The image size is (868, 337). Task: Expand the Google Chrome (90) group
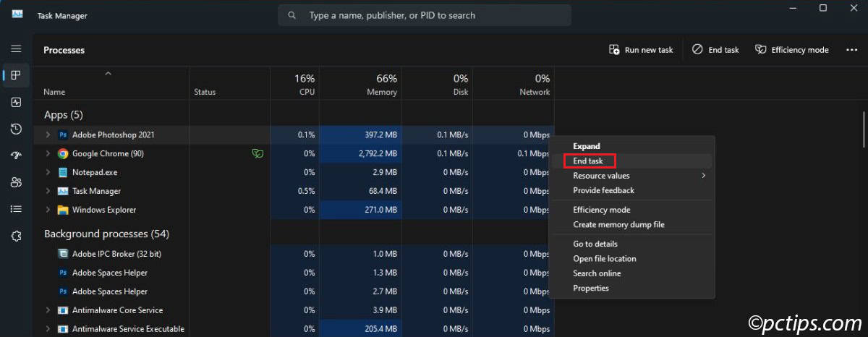(48, 153)
